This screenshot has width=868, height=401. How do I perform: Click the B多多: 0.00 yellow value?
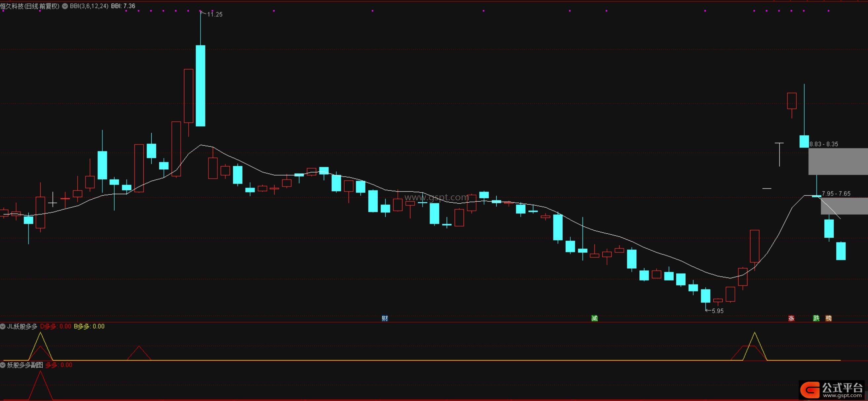pos(89,326)
